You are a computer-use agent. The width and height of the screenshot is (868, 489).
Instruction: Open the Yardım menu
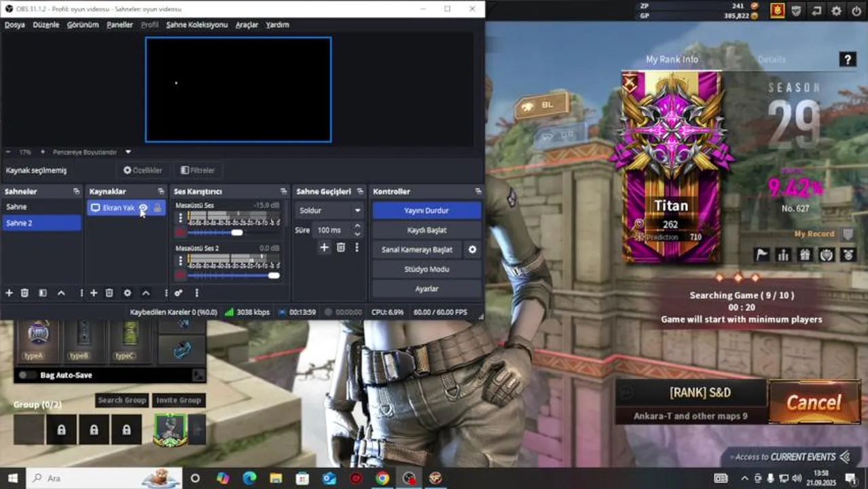tap(277, 24)
